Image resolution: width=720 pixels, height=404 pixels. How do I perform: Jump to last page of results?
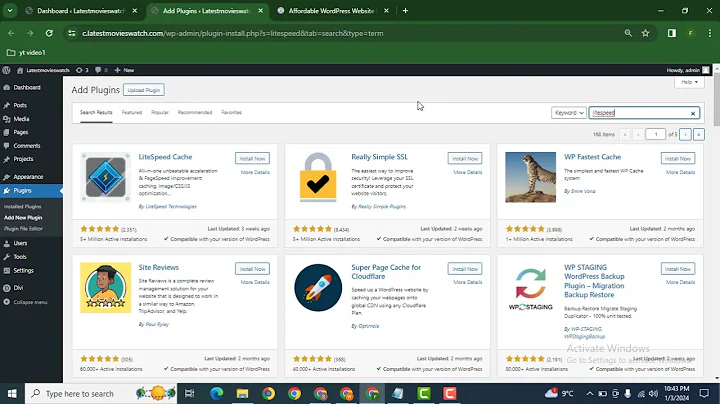(698, 135)
